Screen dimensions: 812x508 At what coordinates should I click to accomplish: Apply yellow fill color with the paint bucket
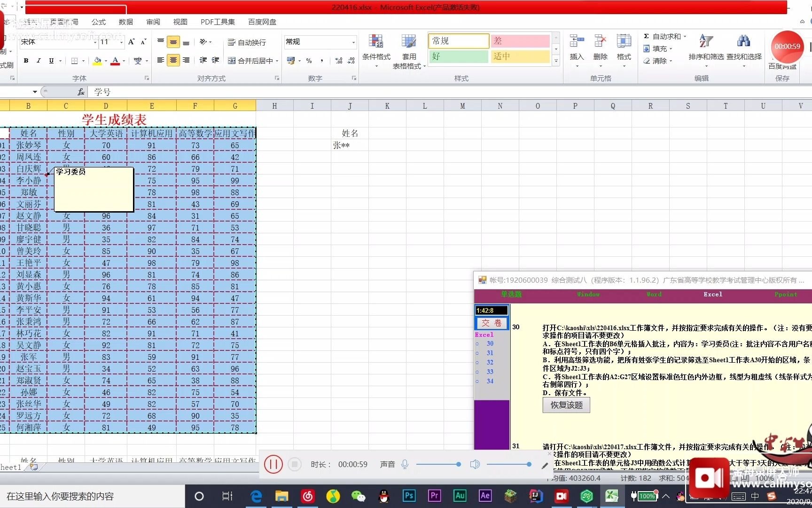tap(97, 61)
